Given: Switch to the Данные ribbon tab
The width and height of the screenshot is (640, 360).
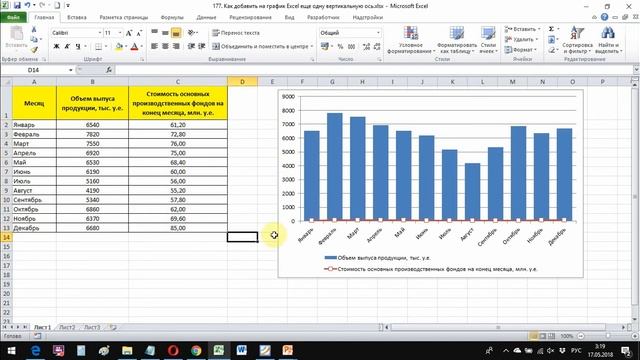Looking at the screenshot, I should pyautogui.click(x=206, y=18).
